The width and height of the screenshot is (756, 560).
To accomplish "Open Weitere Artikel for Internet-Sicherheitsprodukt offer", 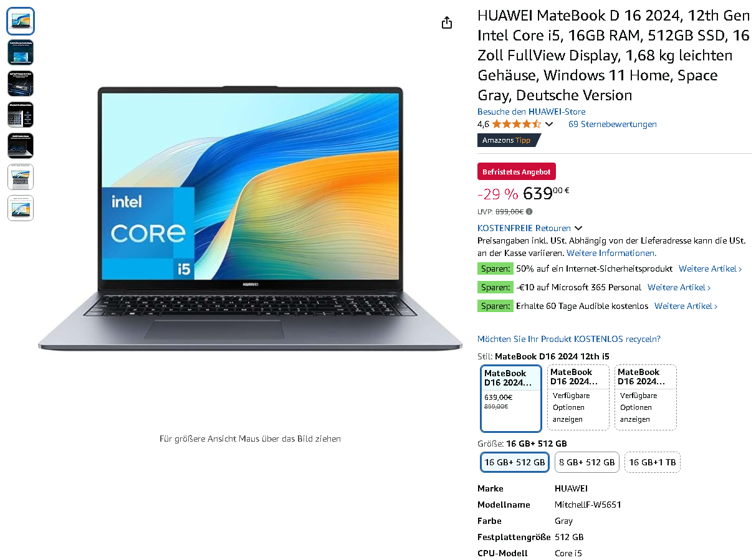I will (x=711, y=269).
